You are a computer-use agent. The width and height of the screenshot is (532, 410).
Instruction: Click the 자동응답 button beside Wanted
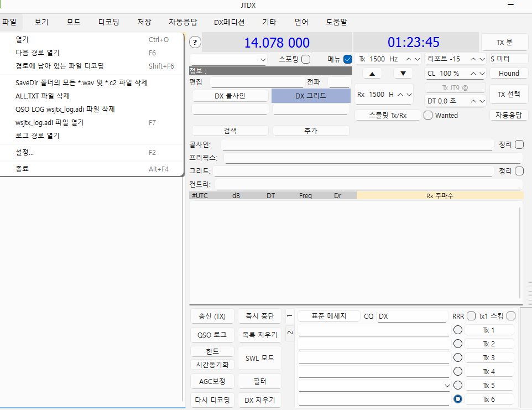pos(509,116)
